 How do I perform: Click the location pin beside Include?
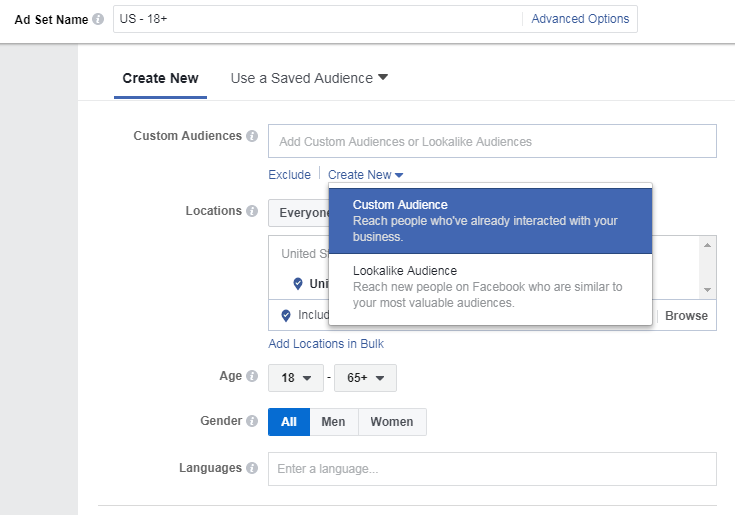click(286, 315)
